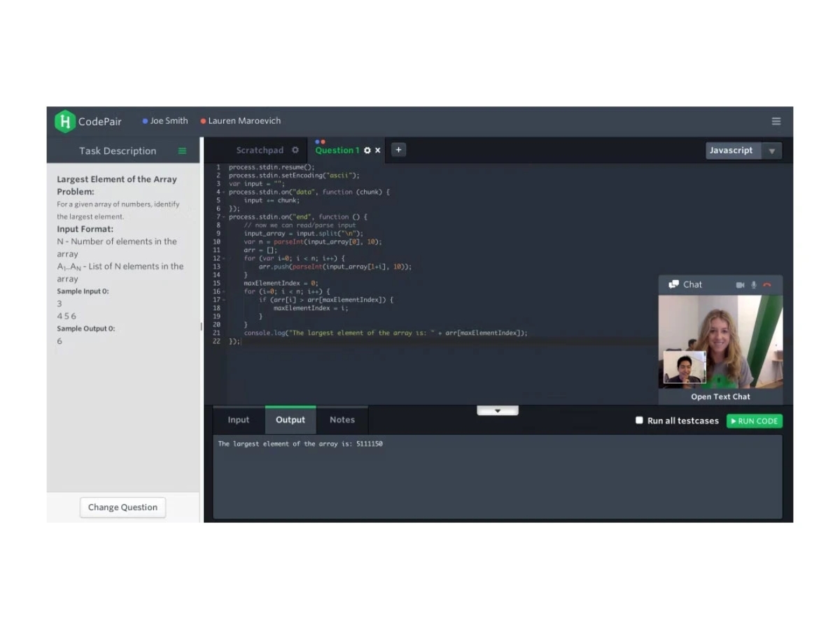Click the language dropdown arrow
Image resolution: width=840 pixels, height=630 pixels.
(x=772, y=150)
